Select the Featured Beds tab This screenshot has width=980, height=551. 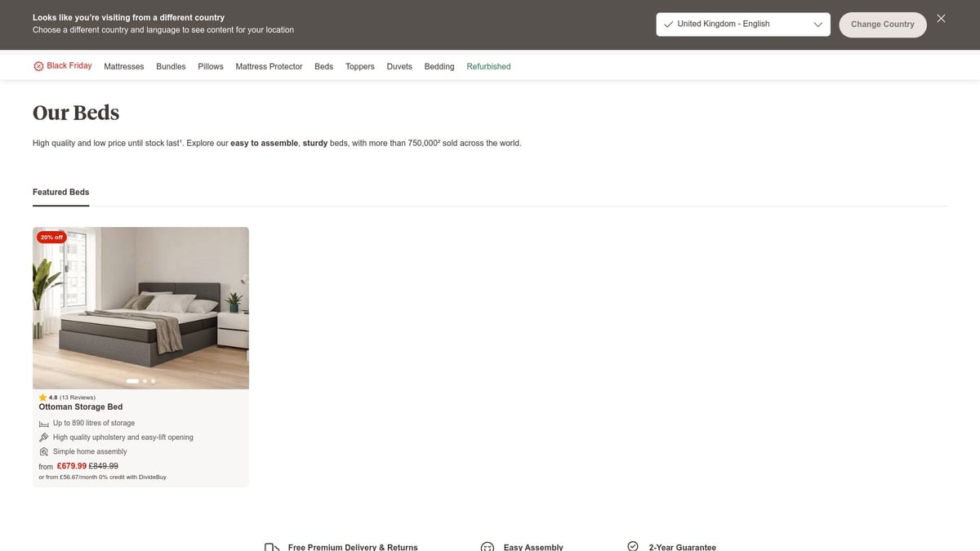(x=61, y=192)
